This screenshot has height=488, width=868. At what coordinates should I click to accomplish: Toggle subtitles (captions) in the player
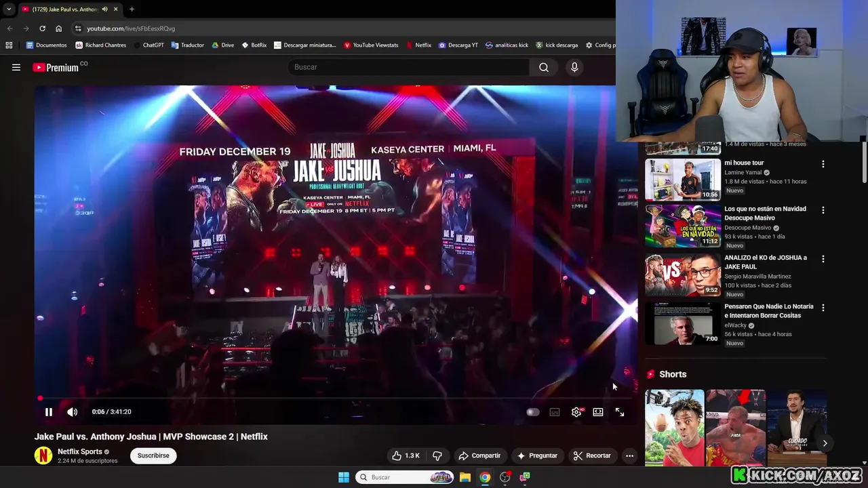point(555,411)
